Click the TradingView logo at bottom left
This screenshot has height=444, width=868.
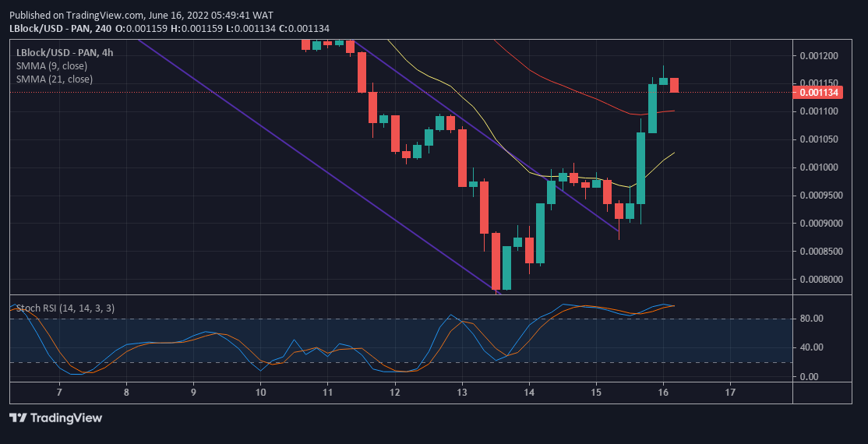click(56, 418)
